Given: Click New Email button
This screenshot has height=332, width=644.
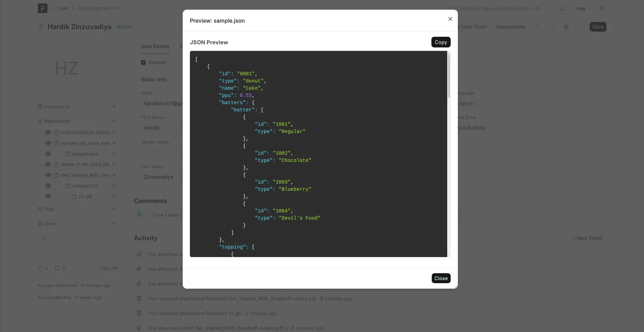Looking at the screenshot, I should coord(587,238).
